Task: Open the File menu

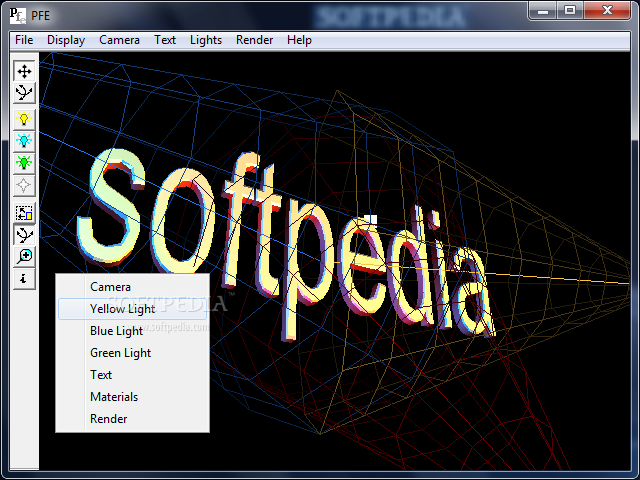Action: pos(24,40)
